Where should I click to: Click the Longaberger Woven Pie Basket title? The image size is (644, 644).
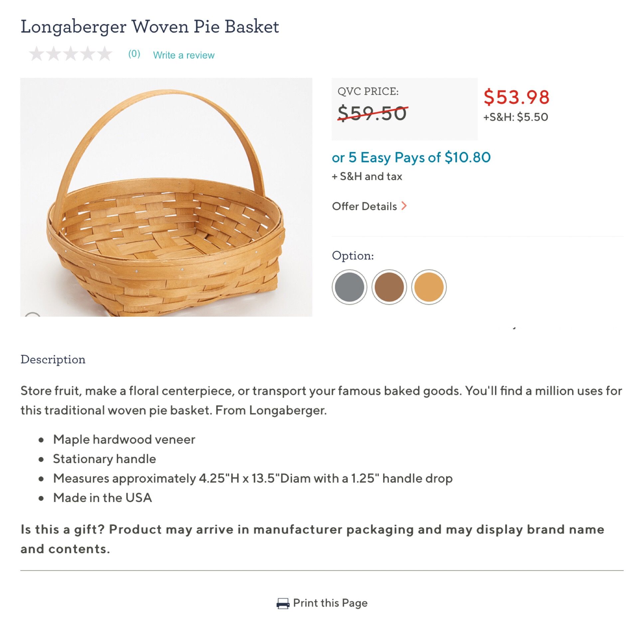(150, 27)
